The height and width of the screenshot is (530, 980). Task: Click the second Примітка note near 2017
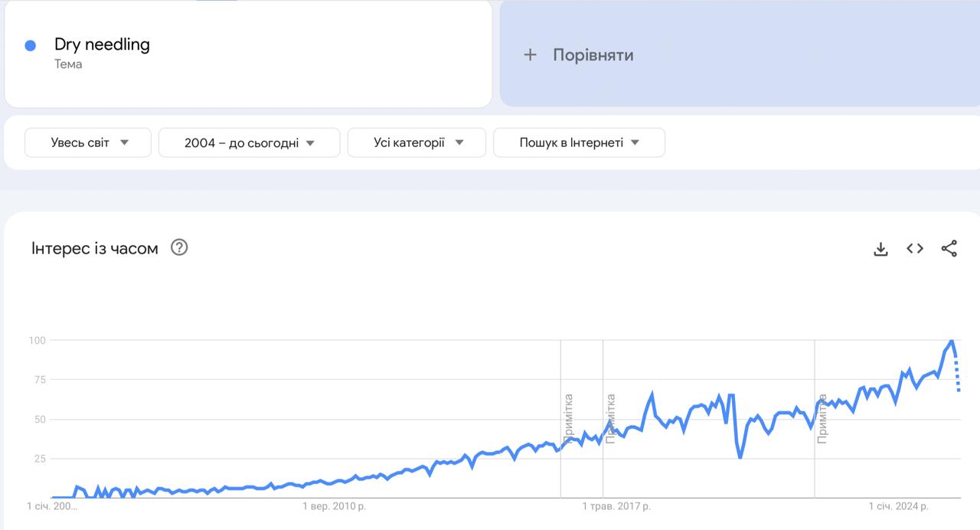point(610,418)
